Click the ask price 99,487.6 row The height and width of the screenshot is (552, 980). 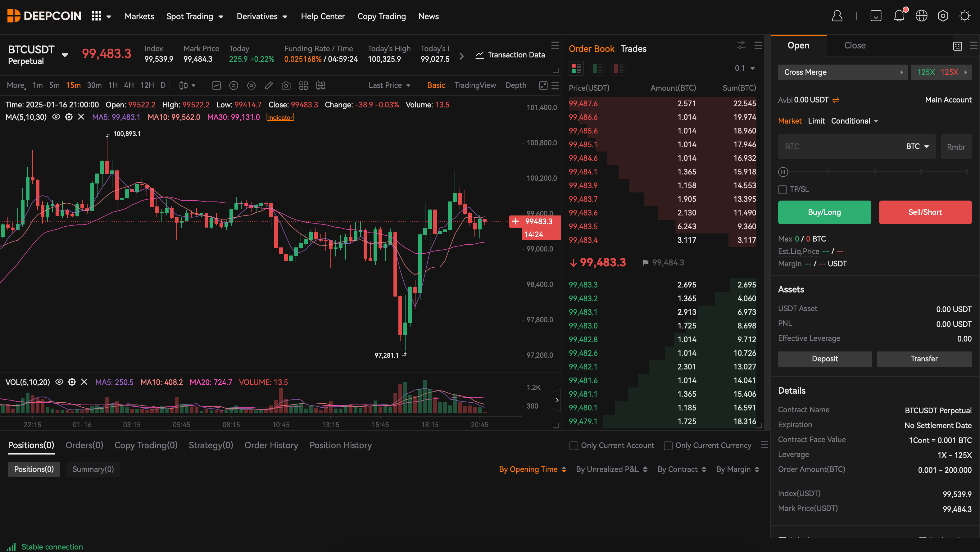click(x=662, y=103)
